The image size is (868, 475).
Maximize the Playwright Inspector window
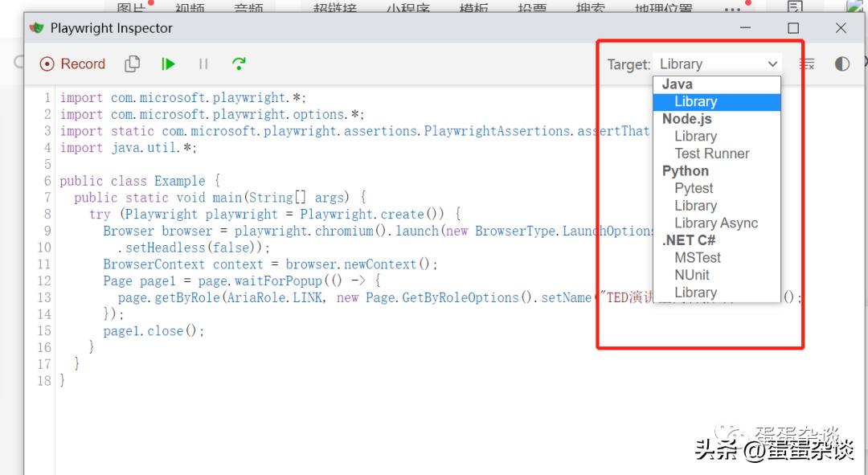[793, 27]
